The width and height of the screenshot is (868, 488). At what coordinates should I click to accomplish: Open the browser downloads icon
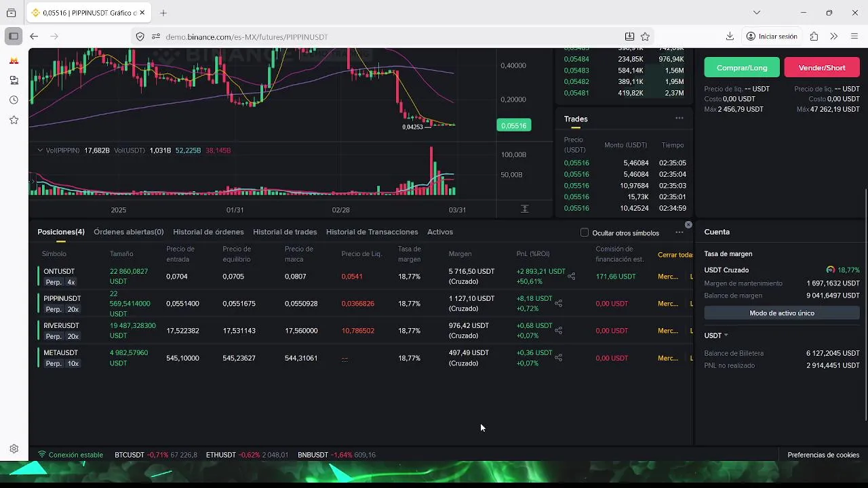click(x=730, y=37)
